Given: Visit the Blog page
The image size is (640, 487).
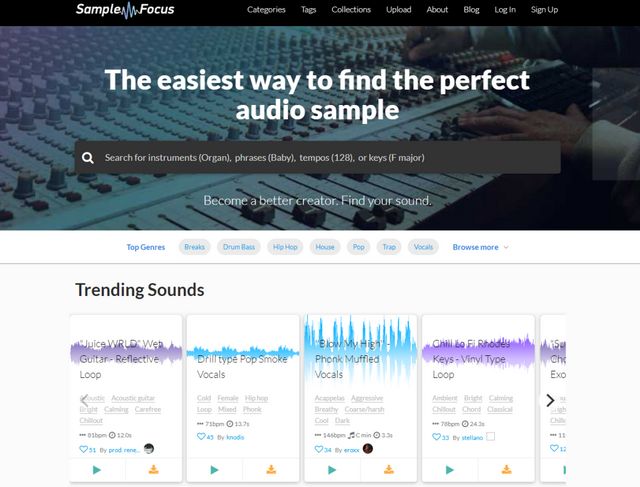Looking at the screenshot, I should (x=471, y=10).
